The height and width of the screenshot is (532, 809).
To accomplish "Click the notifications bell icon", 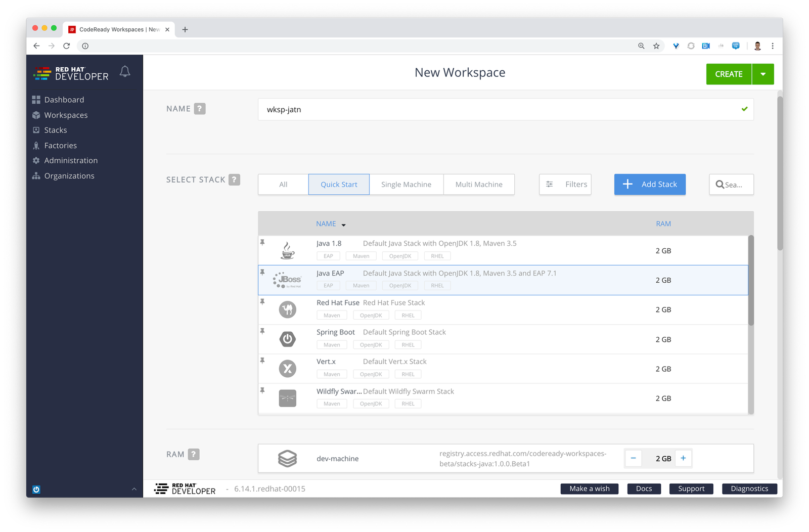I will coord(125,72).
